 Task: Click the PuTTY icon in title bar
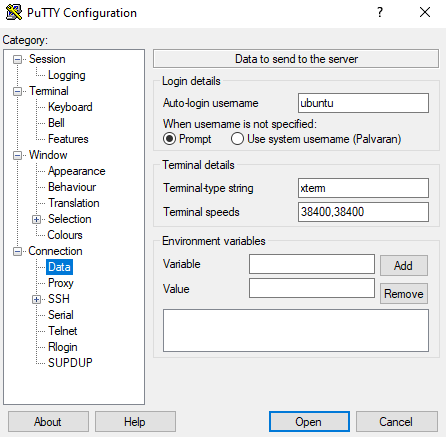coord(14,12)
